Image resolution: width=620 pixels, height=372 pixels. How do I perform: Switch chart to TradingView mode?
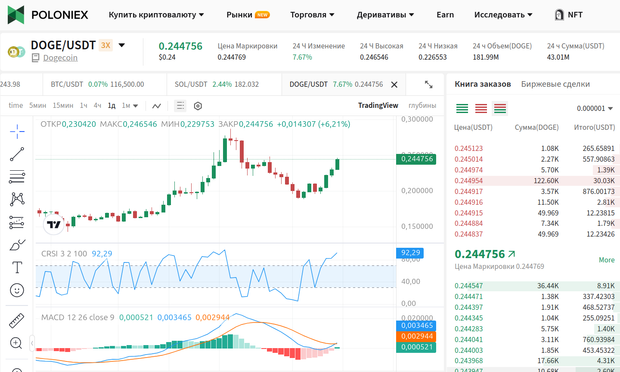(x=378, y=106)
